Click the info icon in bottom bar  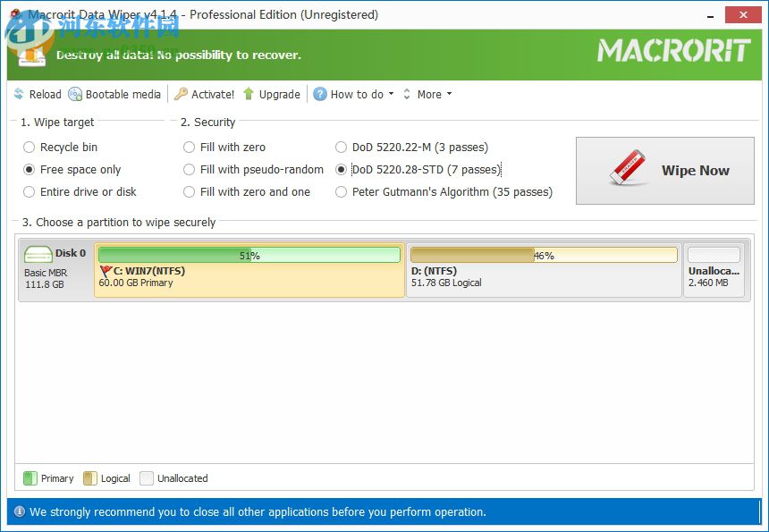(x=20, y=511)
